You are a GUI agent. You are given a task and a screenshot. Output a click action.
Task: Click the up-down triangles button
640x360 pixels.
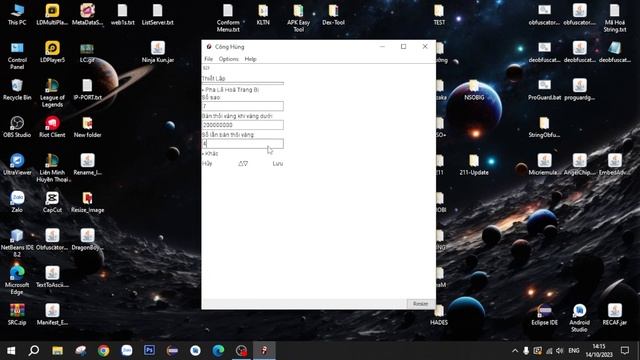point(243,164)
